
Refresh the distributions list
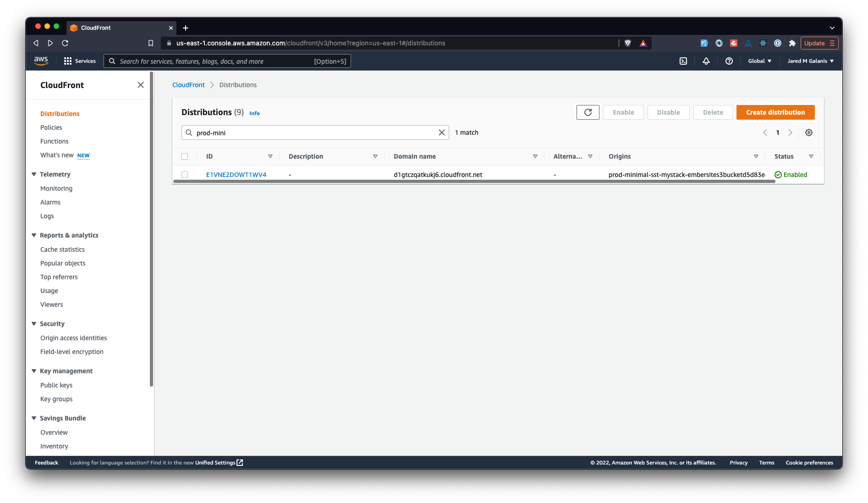[x=588, y=112]
